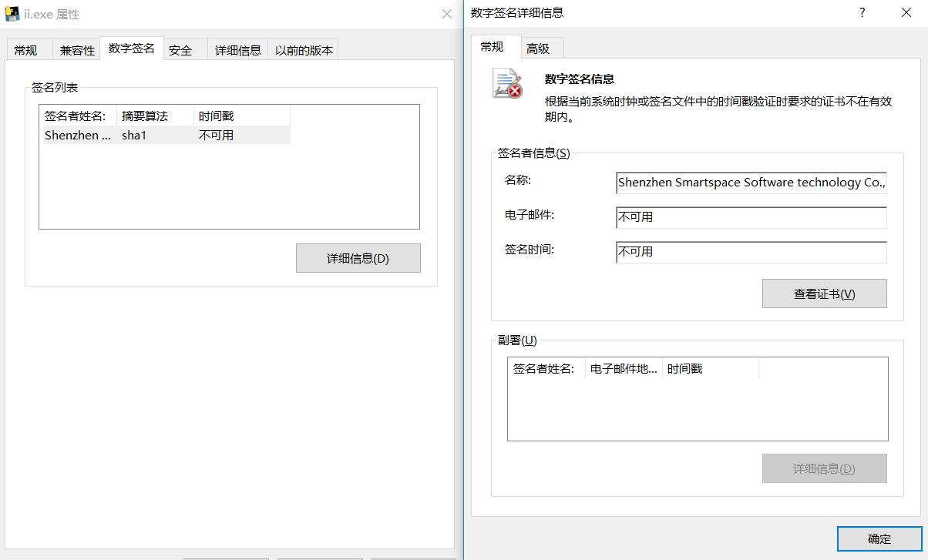This screenshot has height=560, width=928.
Task: Click the disabled 详细信息(D) countersignature button
Action: [825, 468]
